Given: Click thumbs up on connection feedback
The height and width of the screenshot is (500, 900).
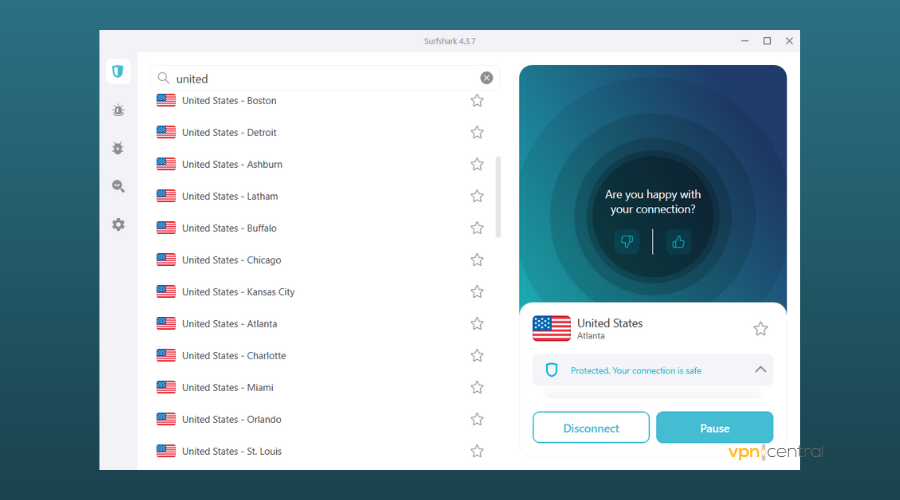Looking at the screenshot, I should click(678, 242).
